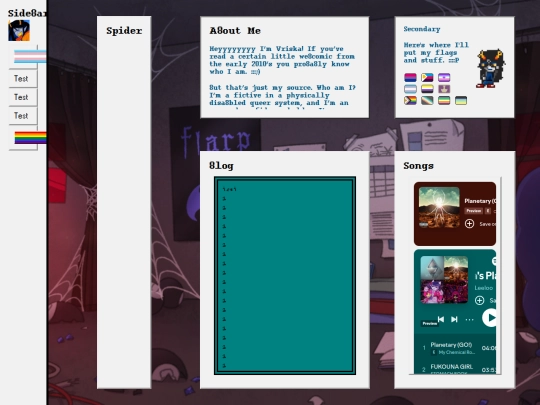Click the Leeloo playlist author name
The image size is (540, 405).
[x=484, y=288]
